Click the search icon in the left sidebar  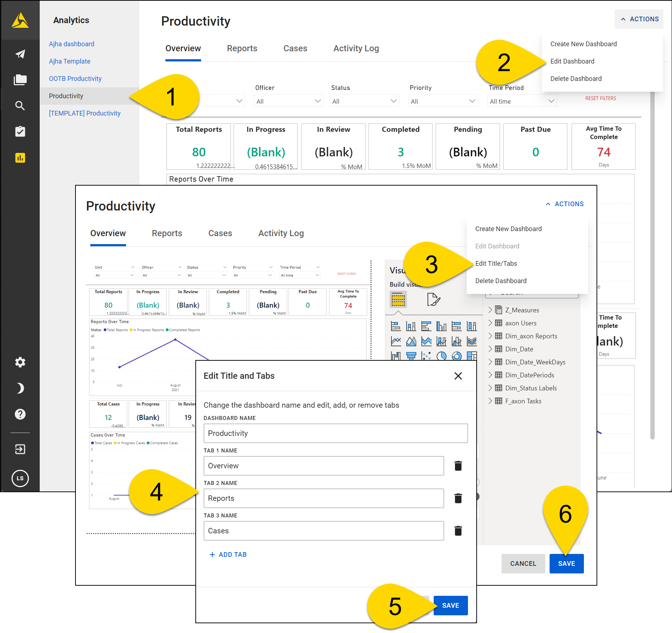pos(20,106)
